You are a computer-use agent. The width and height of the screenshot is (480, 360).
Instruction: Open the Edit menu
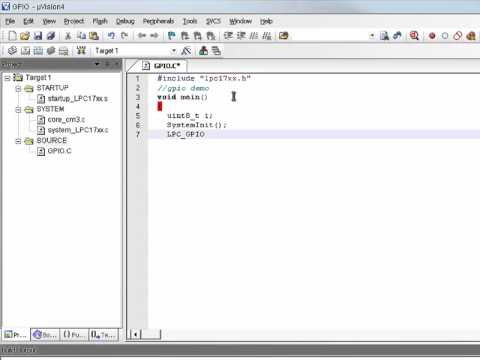(x=28, y=21)
